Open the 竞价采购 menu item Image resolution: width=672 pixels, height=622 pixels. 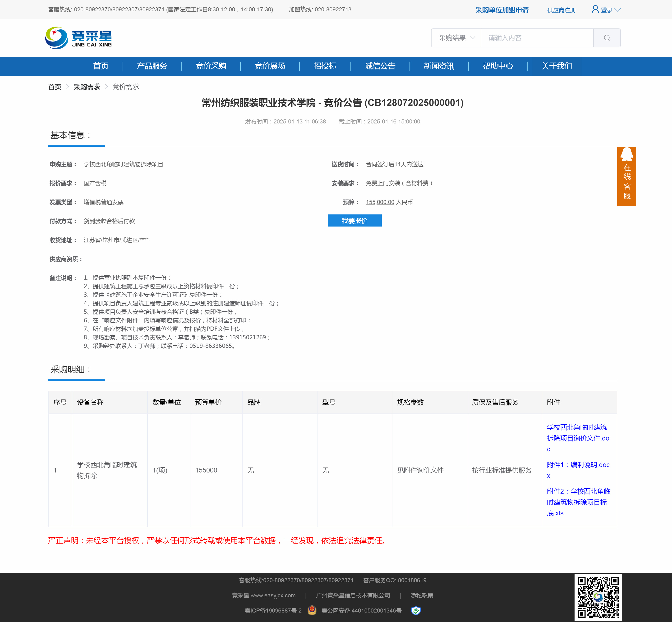(x=211, y=66)
